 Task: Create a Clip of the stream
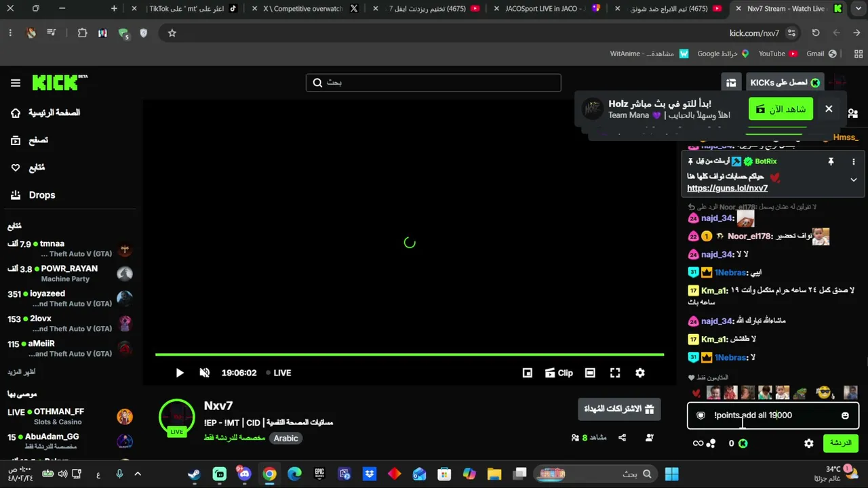coord(559,373)
